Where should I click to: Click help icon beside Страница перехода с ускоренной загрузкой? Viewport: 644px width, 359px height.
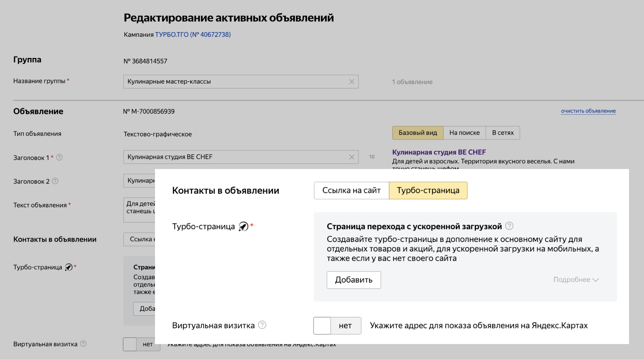[509, 226]
